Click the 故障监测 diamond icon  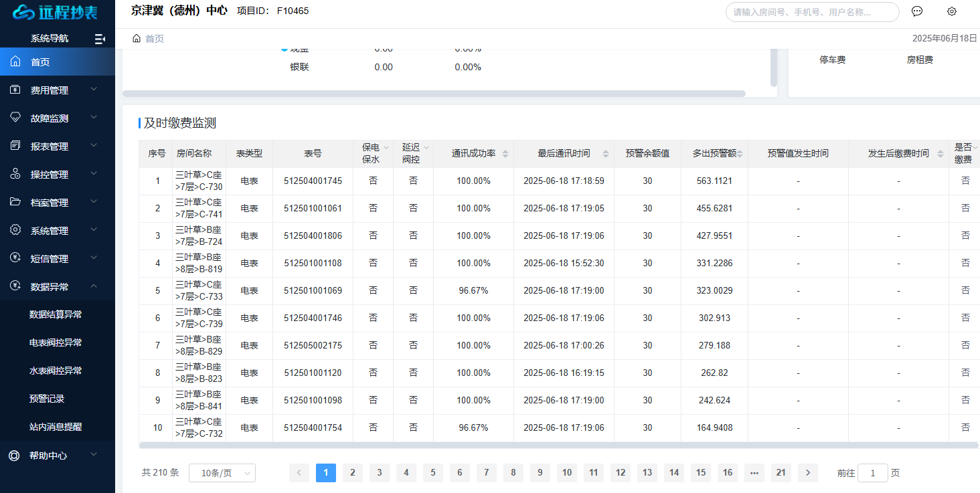15,118
